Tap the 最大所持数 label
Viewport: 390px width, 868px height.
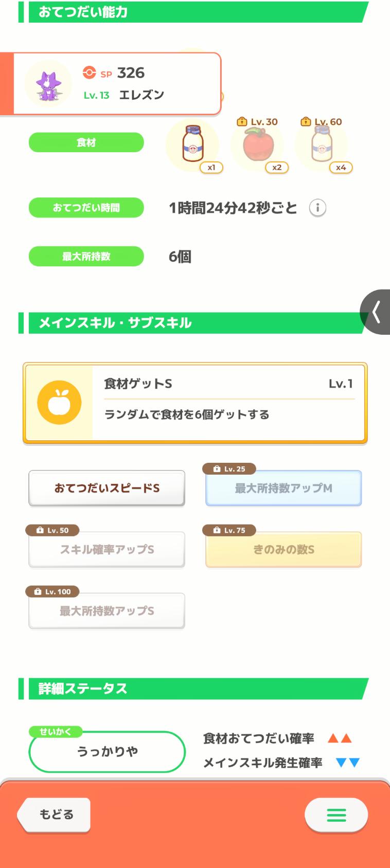coord(86,257)
